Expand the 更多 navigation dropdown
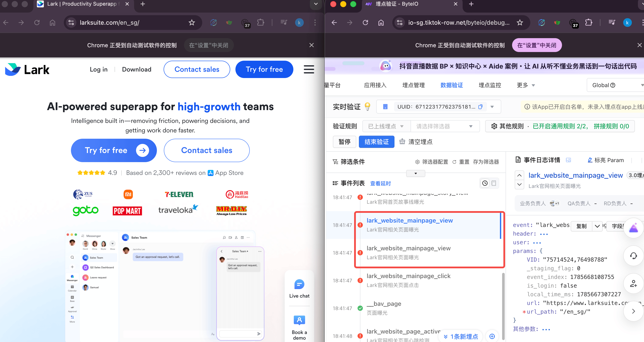The image size is (644, 342). (526, 85)
